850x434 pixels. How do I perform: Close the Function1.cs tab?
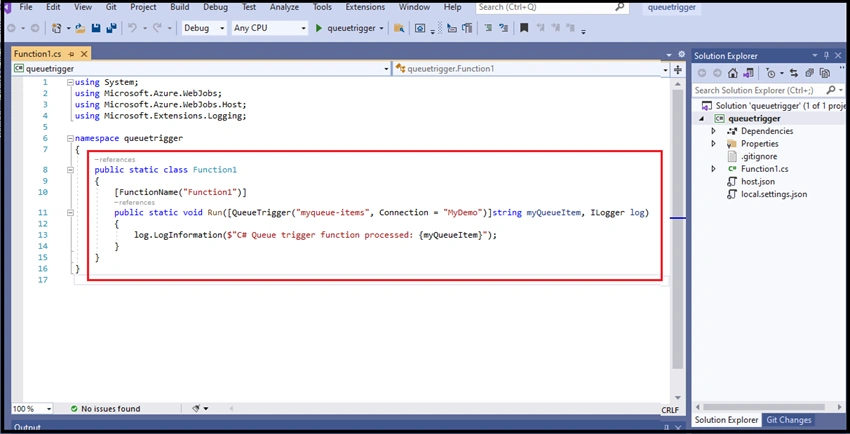(84, 54)
